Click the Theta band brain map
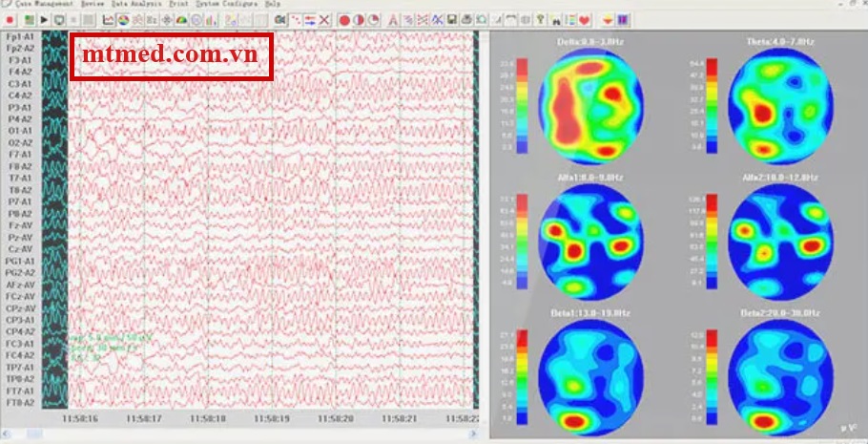Viewport: 868px width, 444px height. point(780,106)
